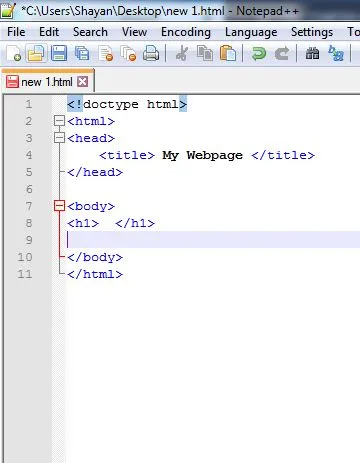
Task: Click the closing </body> tag on line 10
Action: pyautogui.click(x=95, y=257)
